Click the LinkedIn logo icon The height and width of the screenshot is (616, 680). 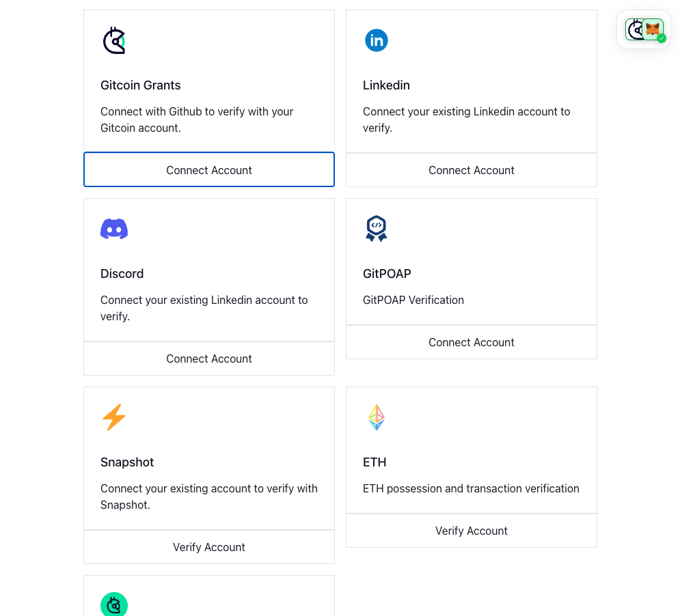tap(377, 40)
